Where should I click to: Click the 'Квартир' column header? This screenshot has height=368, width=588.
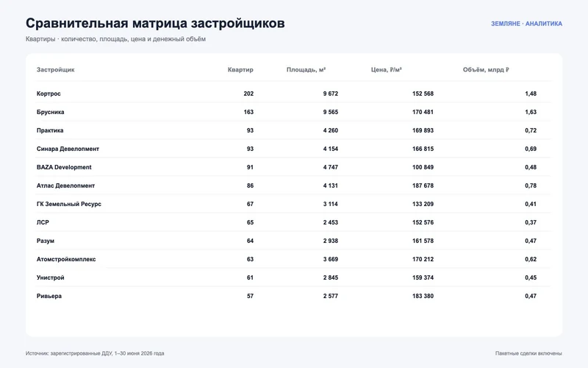pyautogui.click(x=240, y=69)
